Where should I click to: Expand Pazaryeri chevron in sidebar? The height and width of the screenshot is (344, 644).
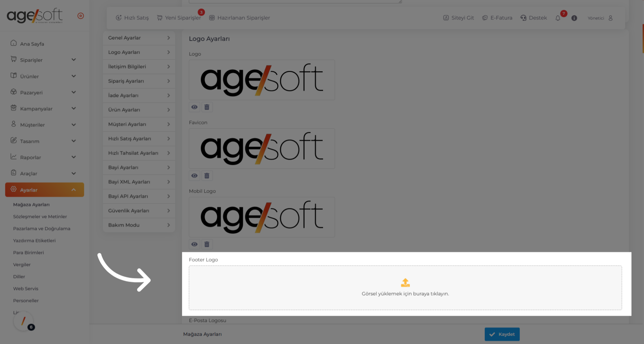coord(74,92)
